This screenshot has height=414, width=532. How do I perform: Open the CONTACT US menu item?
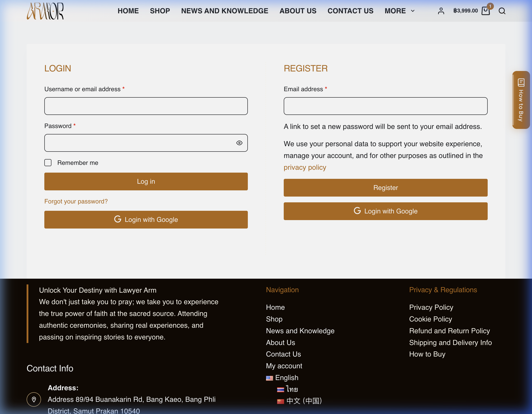tap(350, 11)
